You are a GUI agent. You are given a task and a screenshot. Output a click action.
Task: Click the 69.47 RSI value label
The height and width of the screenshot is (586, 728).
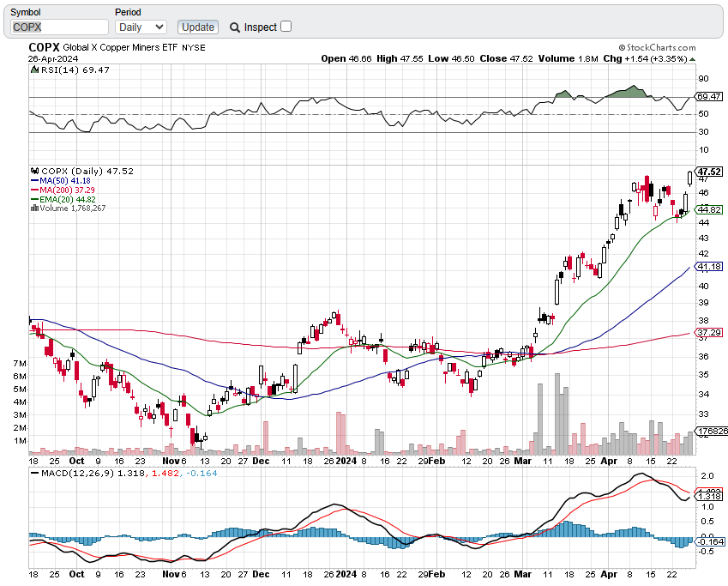pyautogui.click(x=710, y=97)
